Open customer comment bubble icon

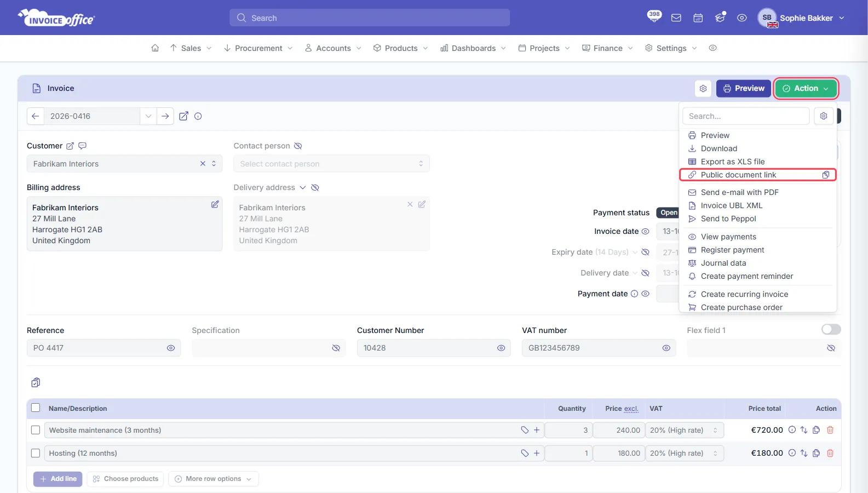83,146
